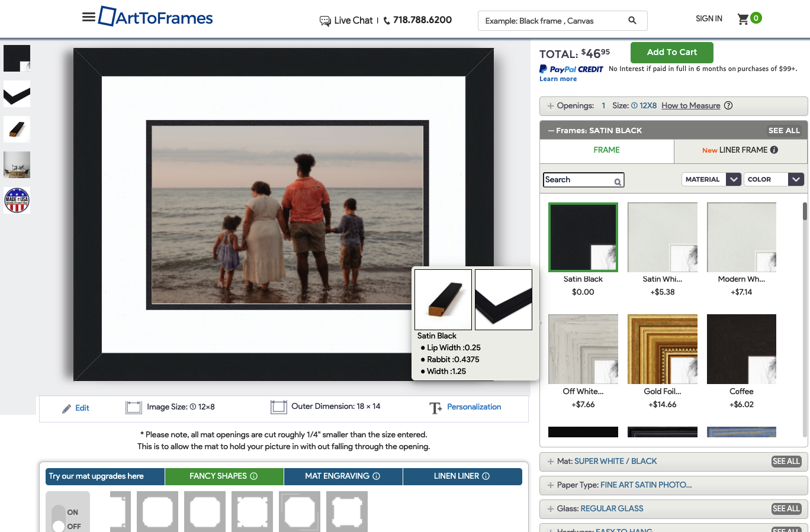Click the Liner Frame info icon

click(x=774, y=150)
